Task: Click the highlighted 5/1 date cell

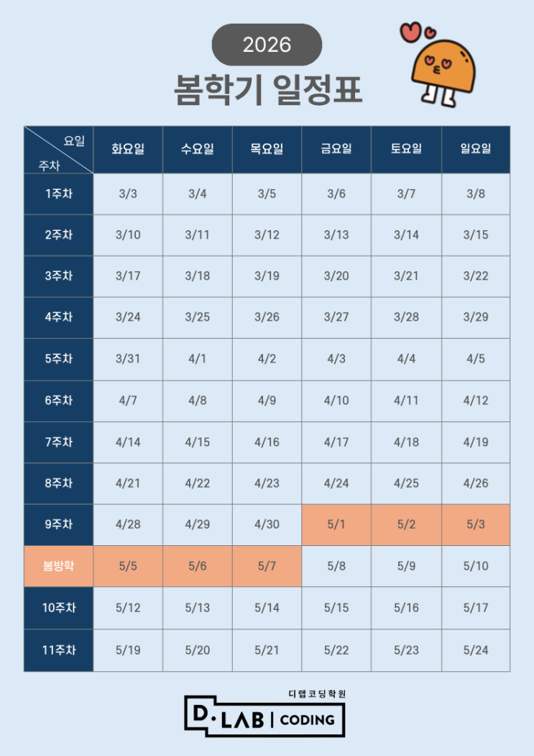Action: [336, 524]
